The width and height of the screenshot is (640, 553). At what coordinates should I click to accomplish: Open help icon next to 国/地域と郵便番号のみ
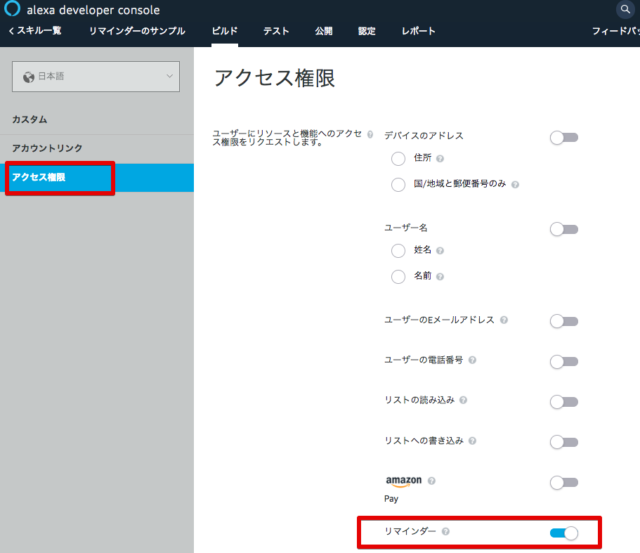point(515,184)
